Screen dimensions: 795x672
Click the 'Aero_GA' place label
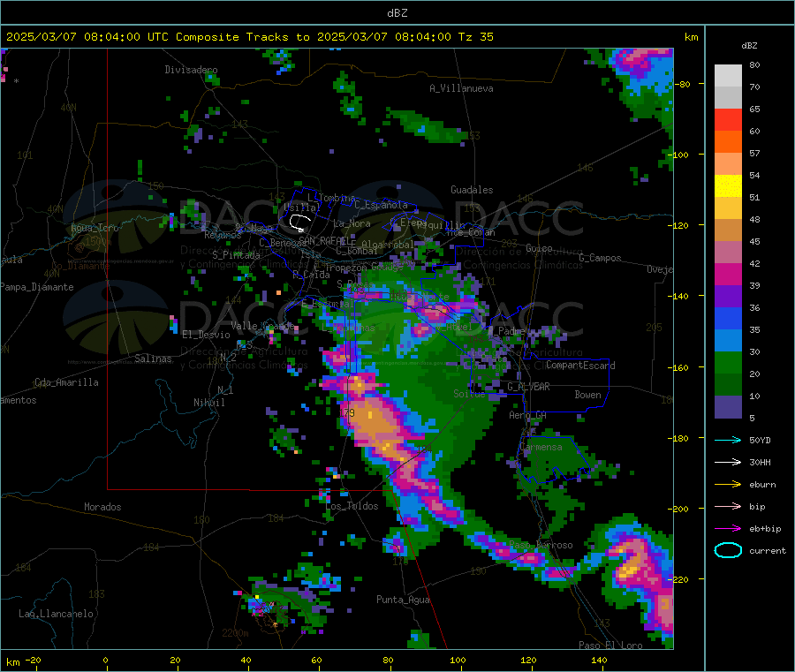[x=527, y=415]
